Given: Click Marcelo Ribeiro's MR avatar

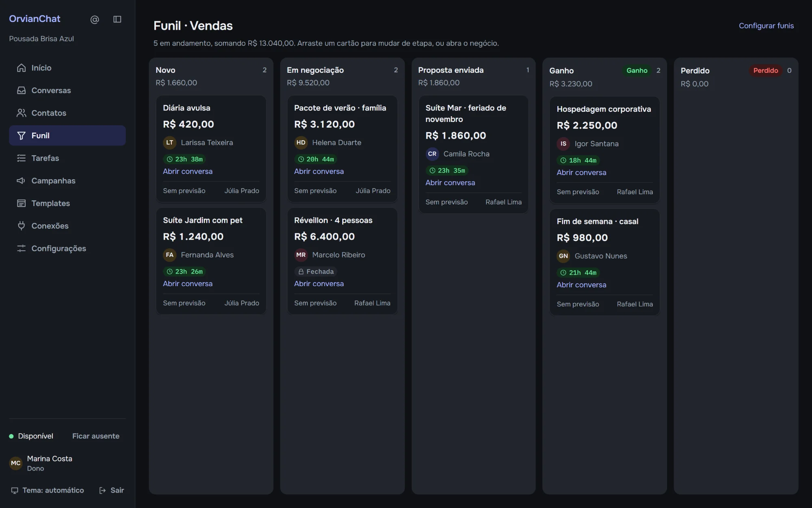Looking at the screenshot, I should pos(301,255).
